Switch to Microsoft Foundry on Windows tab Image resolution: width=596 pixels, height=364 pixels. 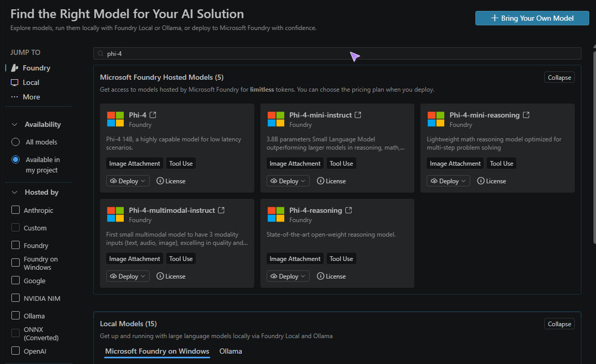point(157,351)
